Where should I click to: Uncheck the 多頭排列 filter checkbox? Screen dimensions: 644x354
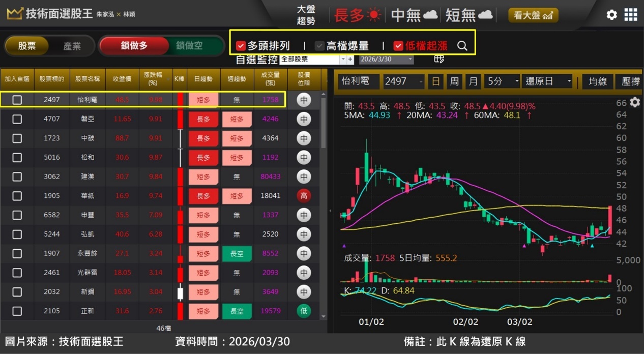click(241, 46)
